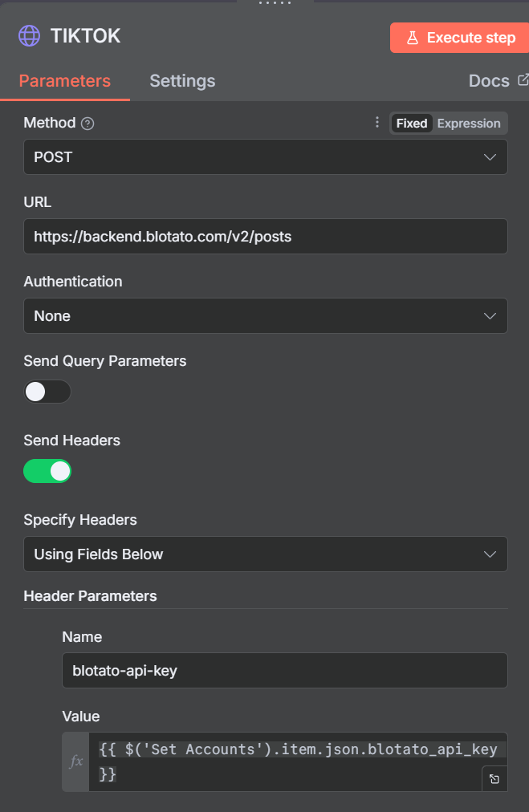Disable the Send Headers toggle
The width and height of the screenshot is (529, 812).
point(47,471)
